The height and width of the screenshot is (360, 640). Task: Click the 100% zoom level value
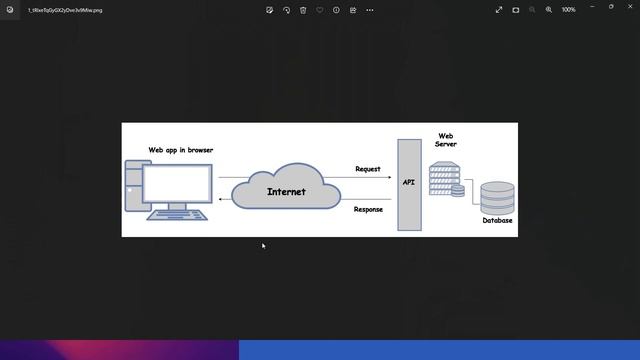click(x=569, y=9)
